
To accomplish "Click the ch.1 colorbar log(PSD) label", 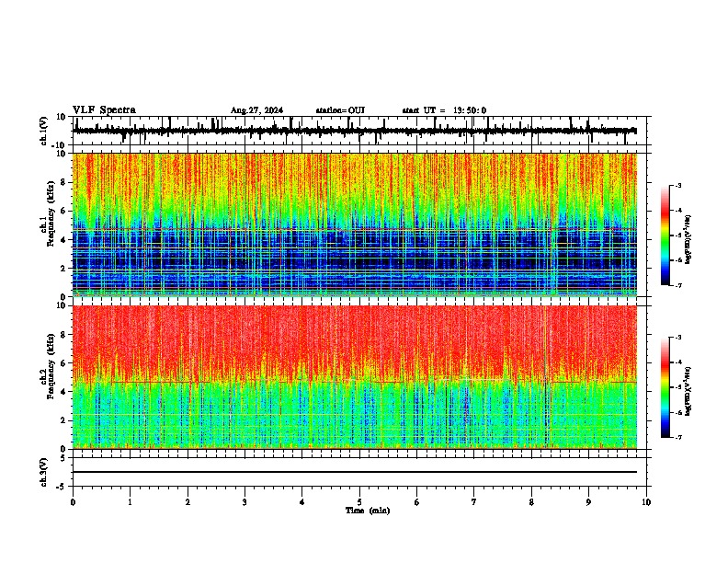I will 688,239.
